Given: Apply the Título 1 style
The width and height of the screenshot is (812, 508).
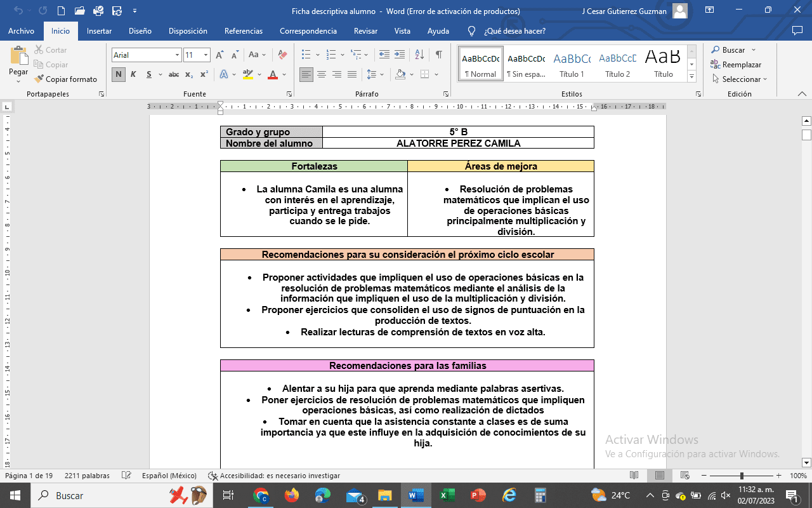Looking at the screenshot, I should click(572, 63).
